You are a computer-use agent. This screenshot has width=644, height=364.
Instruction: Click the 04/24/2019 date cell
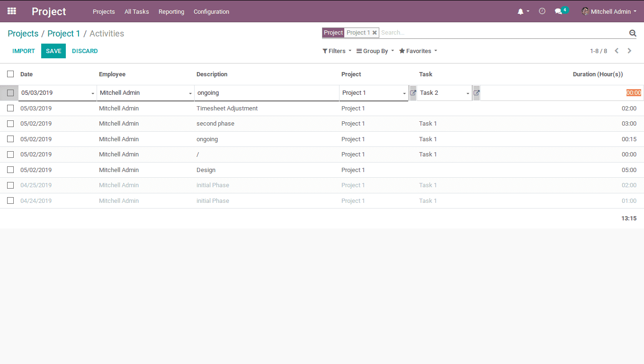pos(36,200)
